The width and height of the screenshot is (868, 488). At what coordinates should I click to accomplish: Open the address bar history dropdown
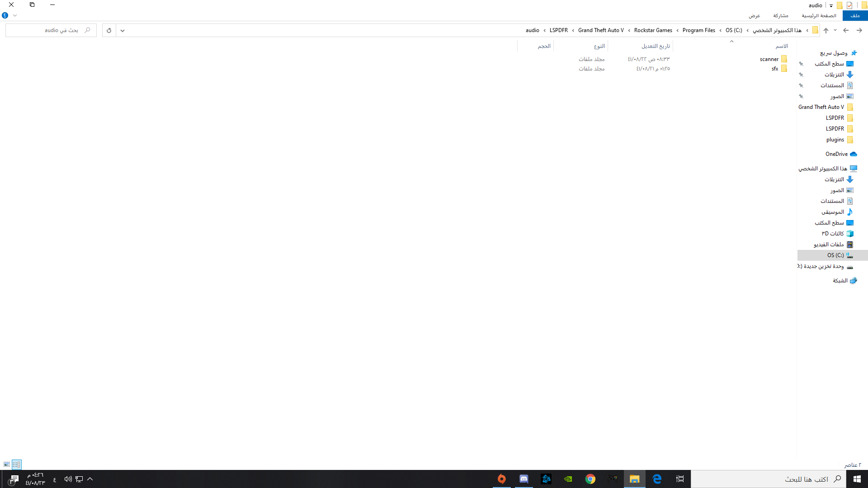123,30
